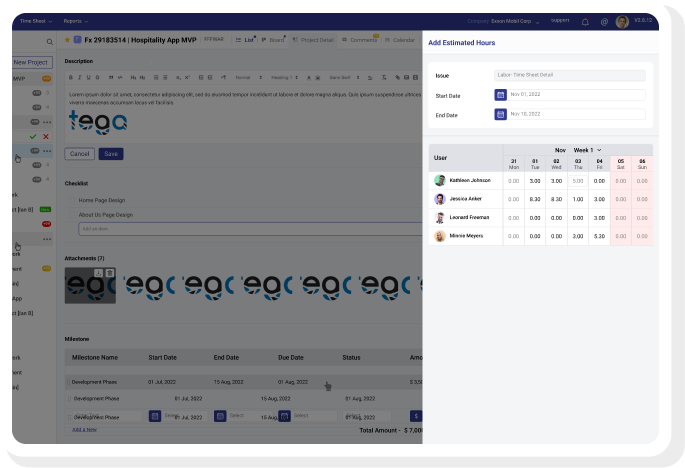The height and width of the screenshot is (468, 685).
Task: Click the Issue field Labor-Time Sheet Detail
Action: click(570, 75)
